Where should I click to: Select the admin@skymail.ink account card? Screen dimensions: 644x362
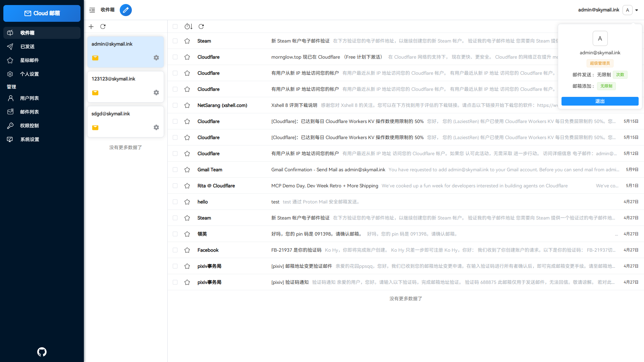[125, 52]
